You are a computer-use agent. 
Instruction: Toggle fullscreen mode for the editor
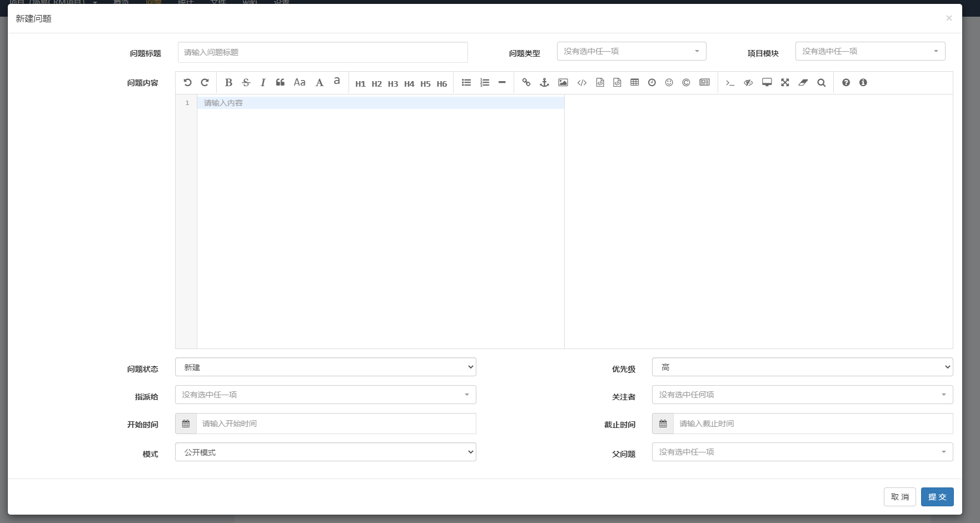coord(785,82)
